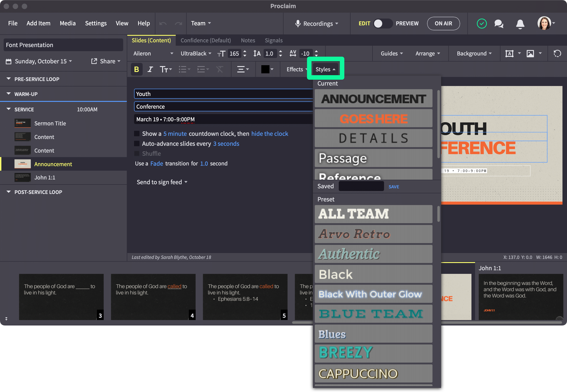This screenshot has width=567, height=392.
Task: Click the redo arrow
Action: click(x=178, y=24)
